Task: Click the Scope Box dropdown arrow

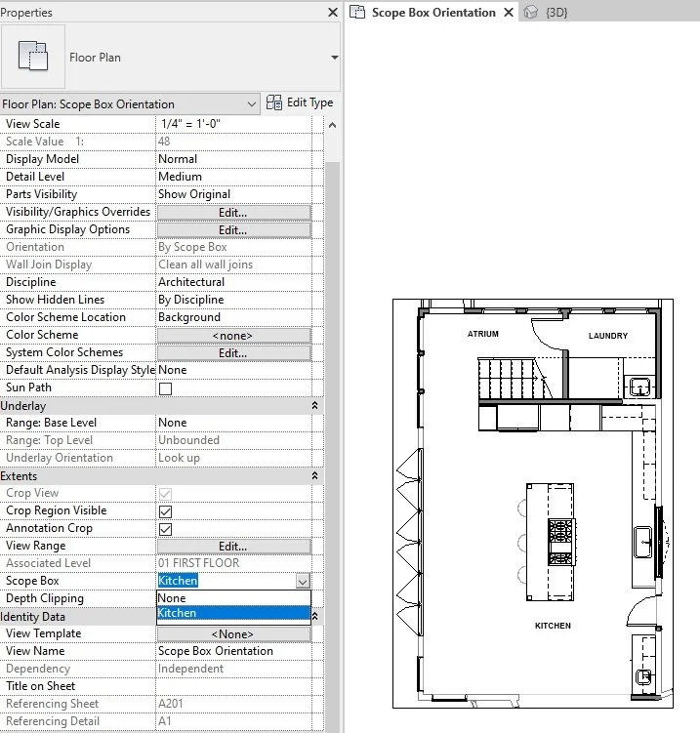Action: 303,581
